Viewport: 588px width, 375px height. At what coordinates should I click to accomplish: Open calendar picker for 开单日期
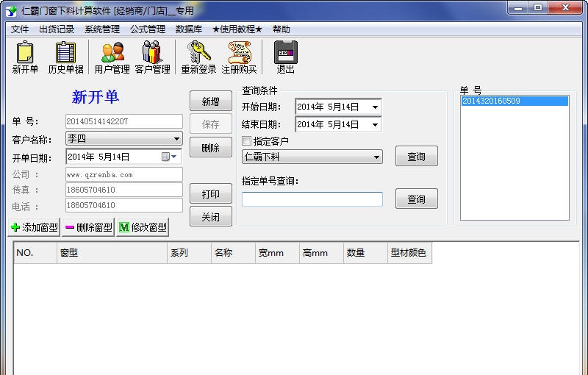click(169, 157)
